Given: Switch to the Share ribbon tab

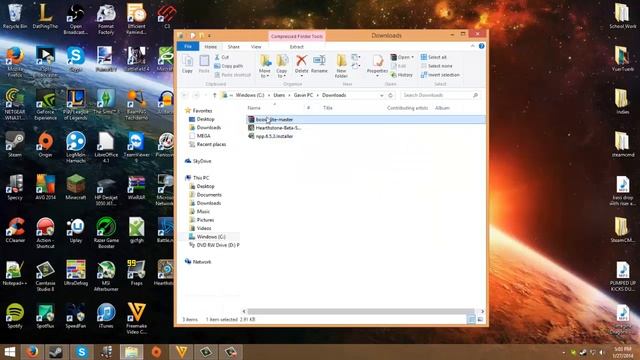Looking at the screenshot, I should tap(233, 47).
